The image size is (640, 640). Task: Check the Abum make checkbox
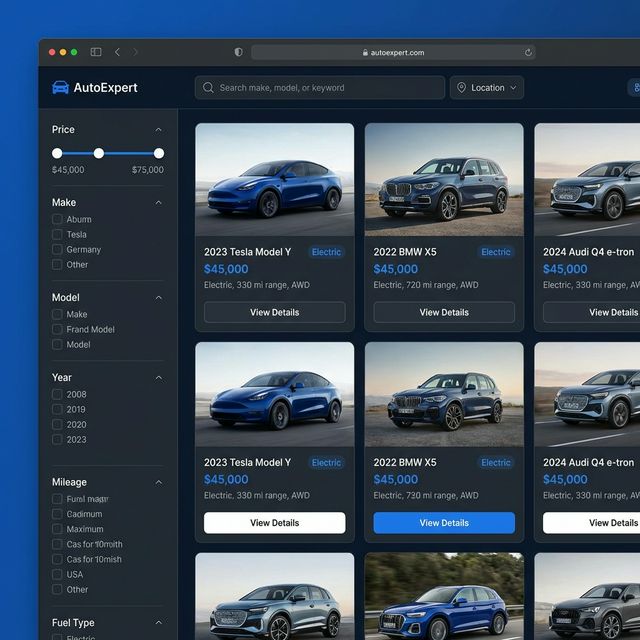pos(57,219)
